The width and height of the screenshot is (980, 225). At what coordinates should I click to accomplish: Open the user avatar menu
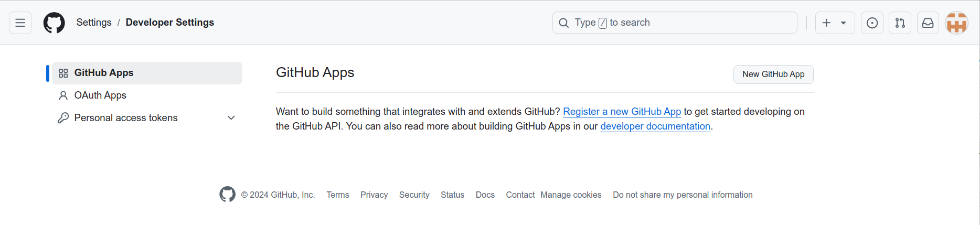coord(956,23)
